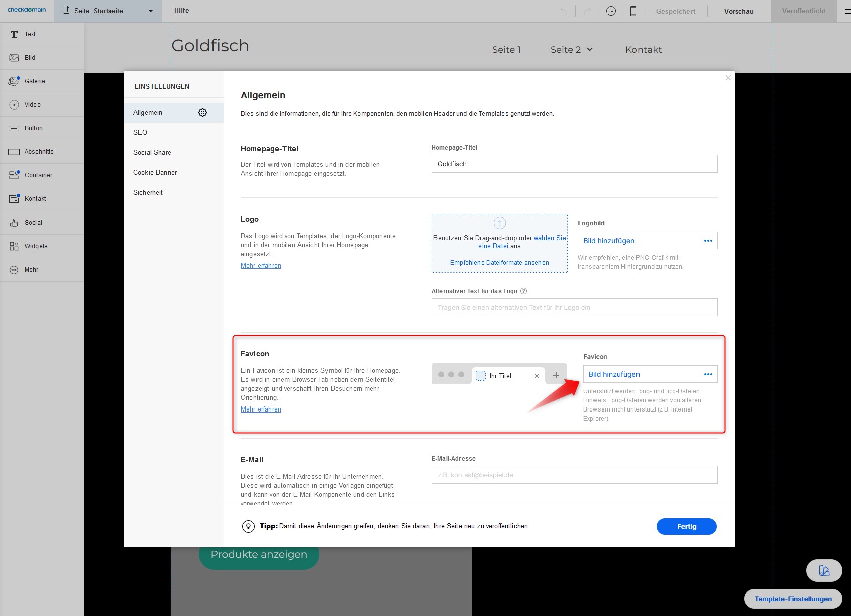Screen dimensions: 851x616
Task: Choose the Video component icon
Action: point(14,105)
